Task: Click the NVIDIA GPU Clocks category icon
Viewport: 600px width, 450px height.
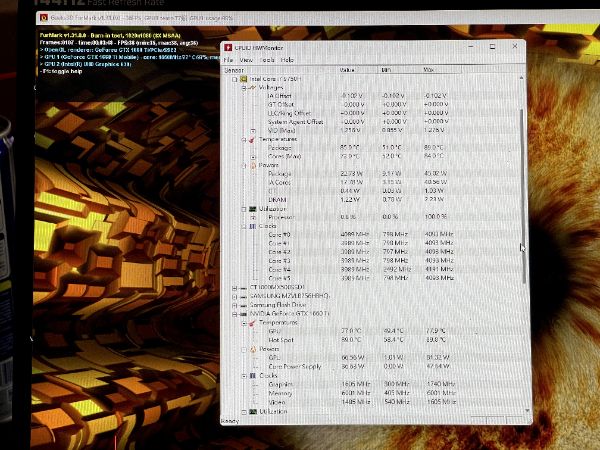Action: click(253, 376)
